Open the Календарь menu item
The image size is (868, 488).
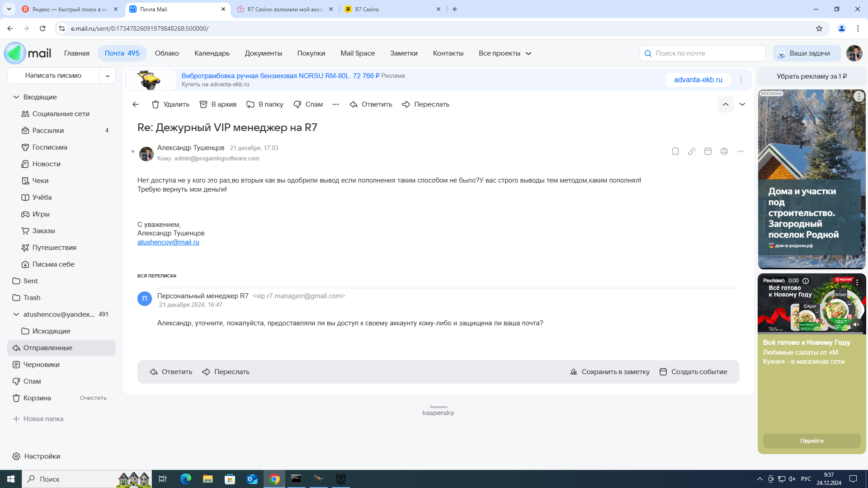pos(212,53)
